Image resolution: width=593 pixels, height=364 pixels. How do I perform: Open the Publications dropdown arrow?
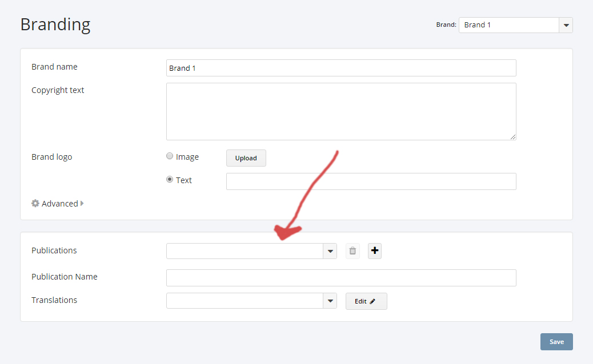coord(330,251)
